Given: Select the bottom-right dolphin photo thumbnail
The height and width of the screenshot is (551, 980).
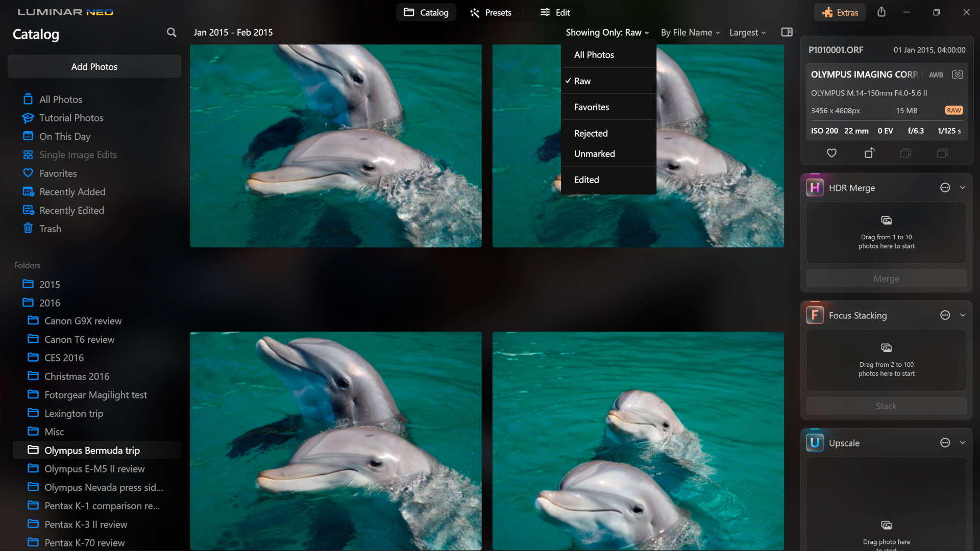Looking at the screenshot, I should coord(638,441).
